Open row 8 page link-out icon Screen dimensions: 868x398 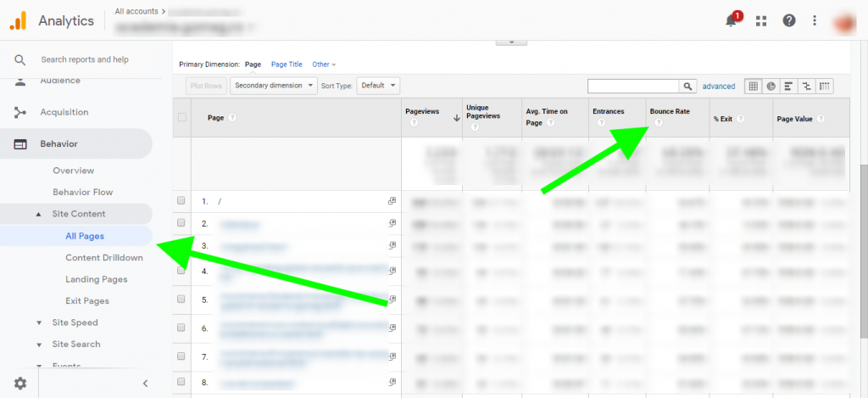[392, 383]
